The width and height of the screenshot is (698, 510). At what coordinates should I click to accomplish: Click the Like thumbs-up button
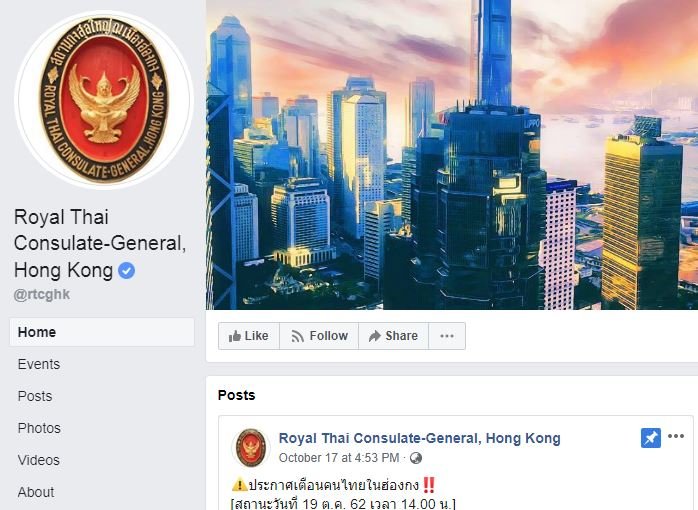point(249,336)
